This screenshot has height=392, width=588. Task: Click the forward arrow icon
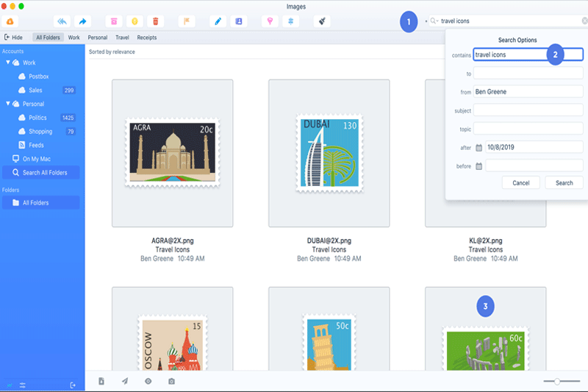point(82,21)
